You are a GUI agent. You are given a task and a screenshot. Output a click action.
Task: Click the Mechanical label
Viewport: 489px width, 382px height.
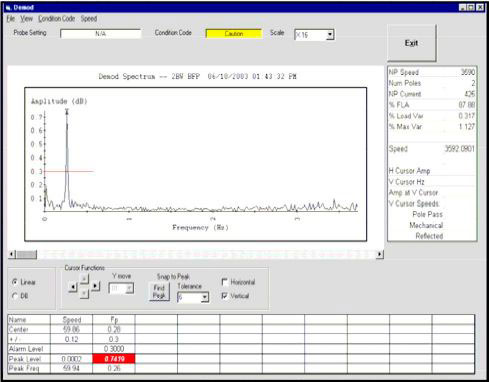[x=426, y=225]
